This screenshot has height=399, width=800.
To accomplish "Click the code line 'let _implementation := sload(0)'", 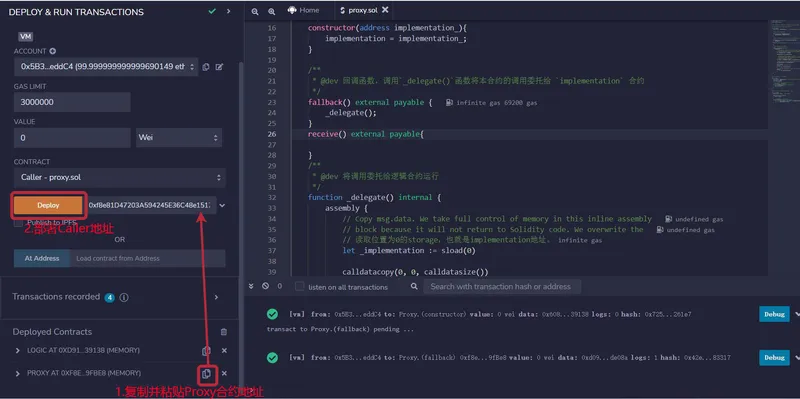I will pos(409,251).
